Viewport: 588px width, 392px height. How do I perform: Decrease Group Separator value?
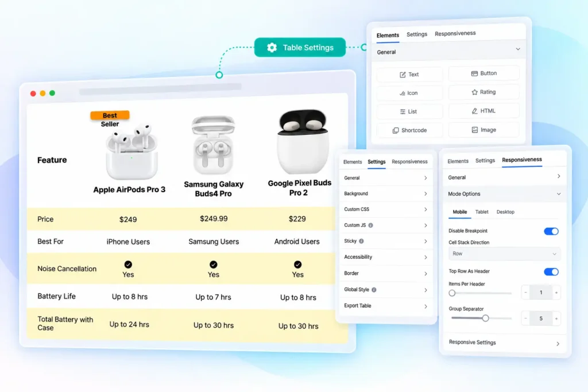[526, 318]
